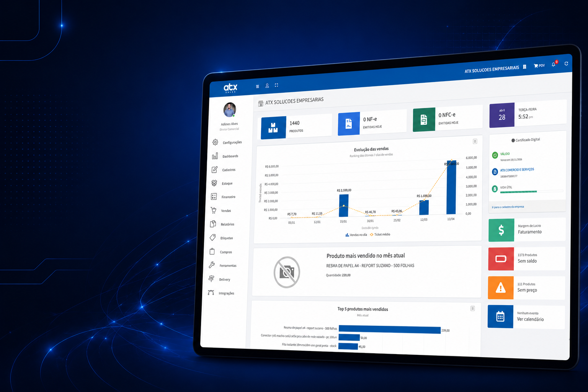Toggle the fullscreen icon in header
Screen dimensions: 588x392
coord(276,85)
